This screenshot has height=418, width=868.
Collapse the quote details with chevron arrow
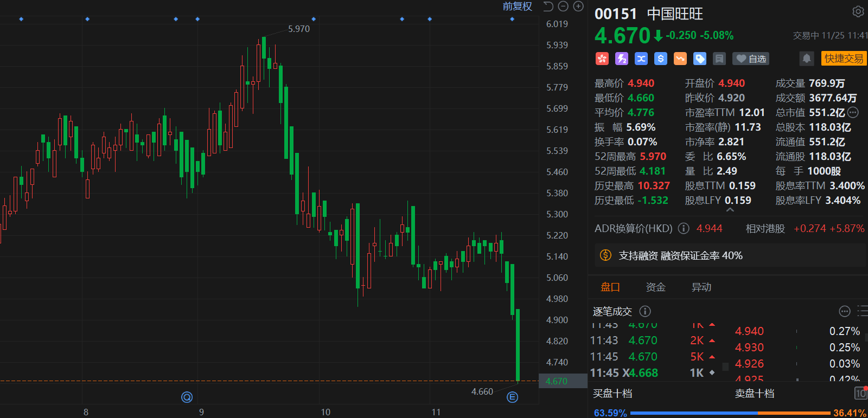(730, 210)
